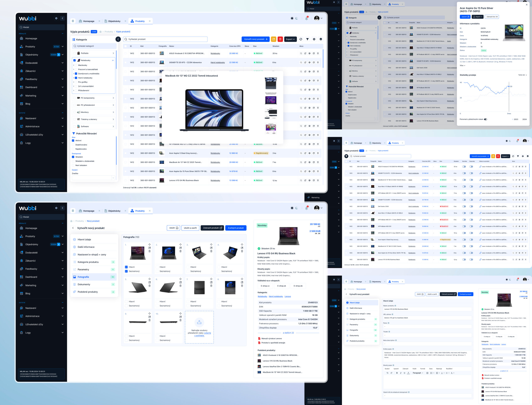Click Bold in the Dlouhý popis editor
This screenshot has width=532, height=405.
point(397,373)
